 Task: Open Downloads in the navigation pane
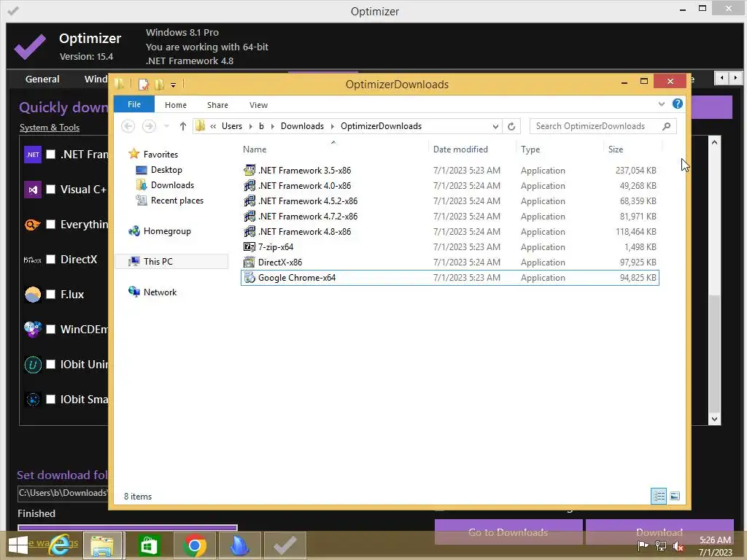172,184
